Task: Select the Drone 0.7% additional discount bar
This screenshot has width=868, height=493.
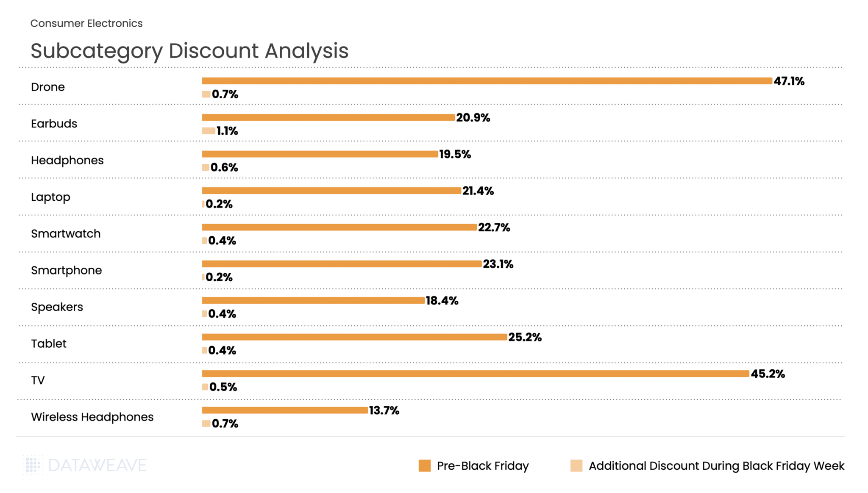Action: pyautogui.click(x=206, y=94)
